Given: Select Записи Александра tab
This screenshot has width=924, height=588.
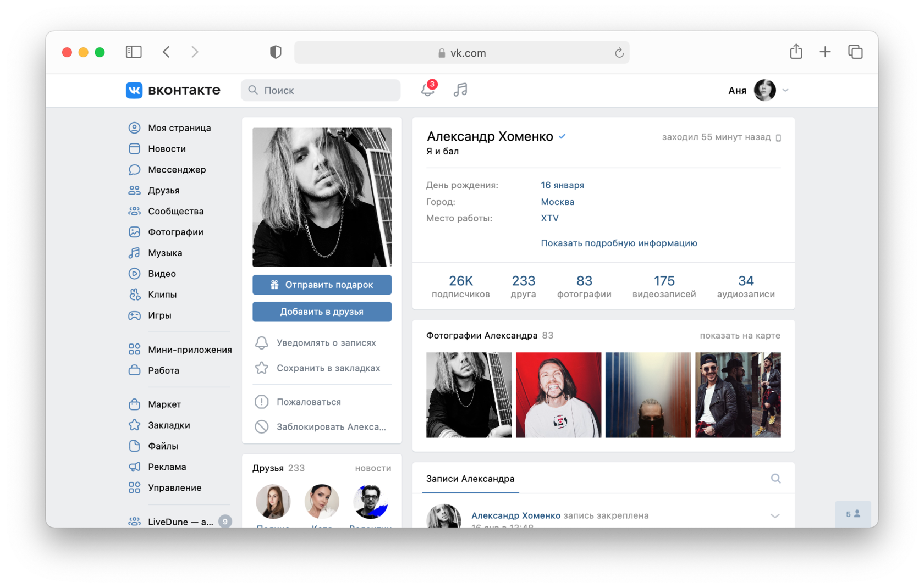Looking at the screenshot, I should click(470, 479).
